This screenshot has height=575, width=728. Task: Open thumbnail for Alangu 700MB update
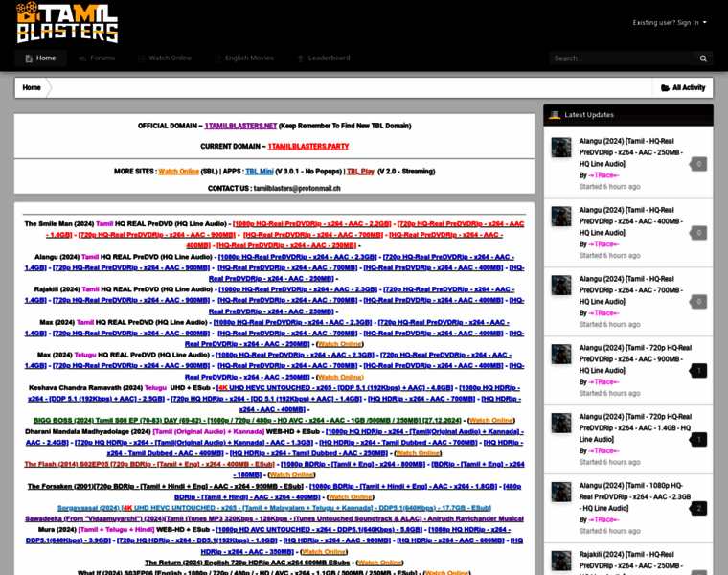(x=561, y=285)
